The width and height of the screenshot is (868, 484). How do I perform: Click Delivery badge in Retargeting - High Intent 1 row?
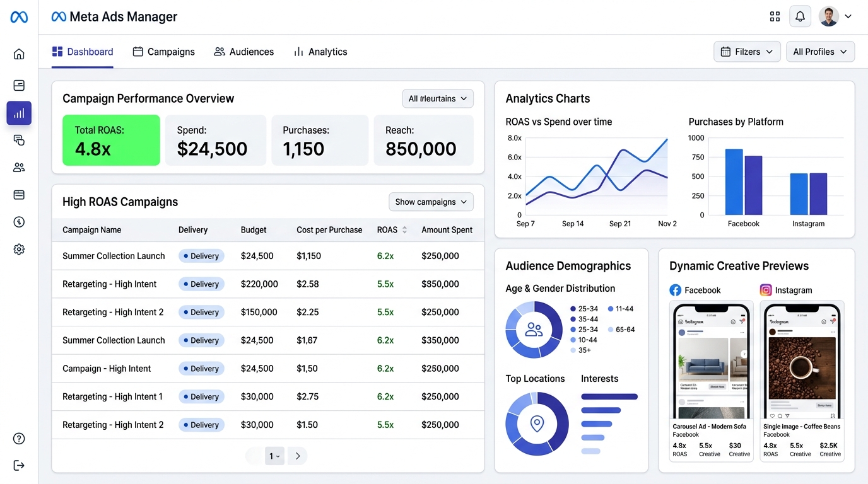point(201,397)
